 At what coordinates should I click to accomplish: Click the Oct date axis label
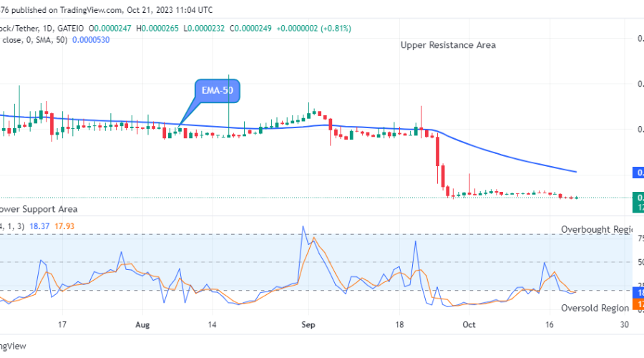pyautogui.click(x=469, y=325)
